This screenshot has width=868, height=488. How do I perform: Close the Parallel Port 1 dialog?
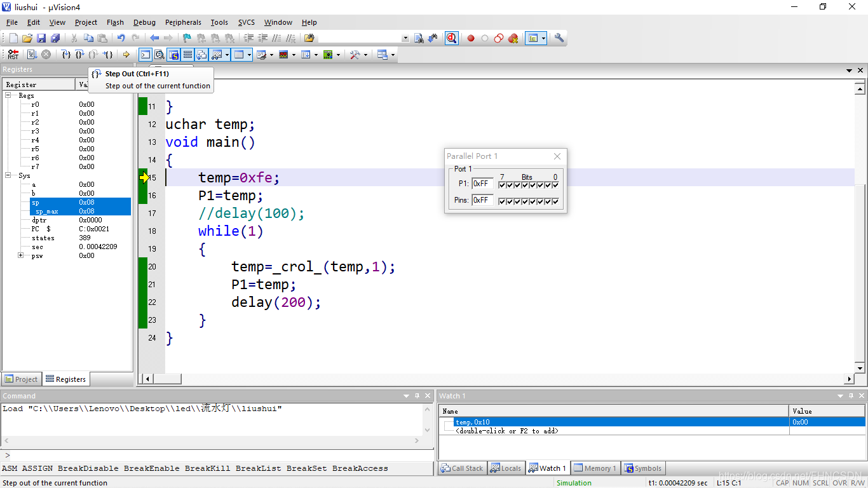pyautogui.click(x=557, y=156)
